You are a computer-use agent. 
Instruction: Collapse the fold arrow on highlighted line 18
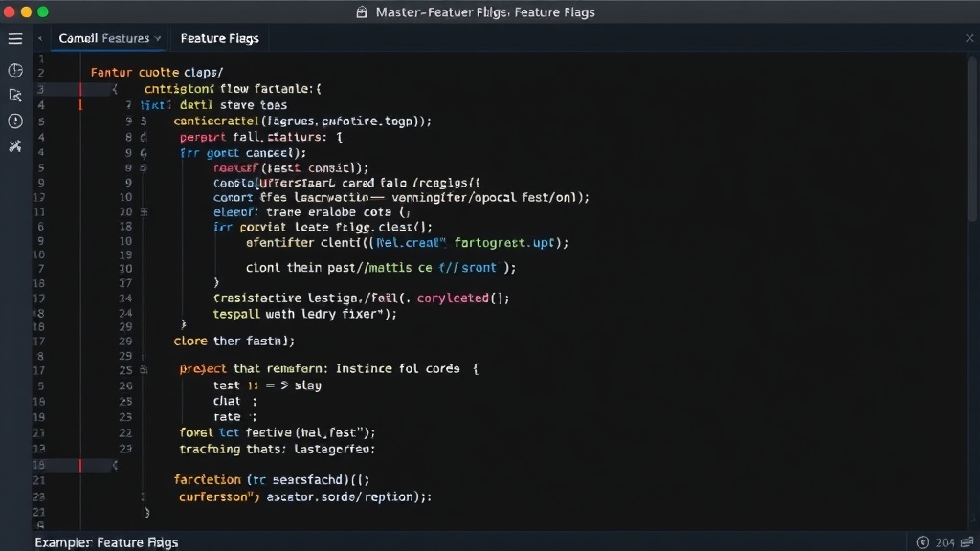click(115, 465)
